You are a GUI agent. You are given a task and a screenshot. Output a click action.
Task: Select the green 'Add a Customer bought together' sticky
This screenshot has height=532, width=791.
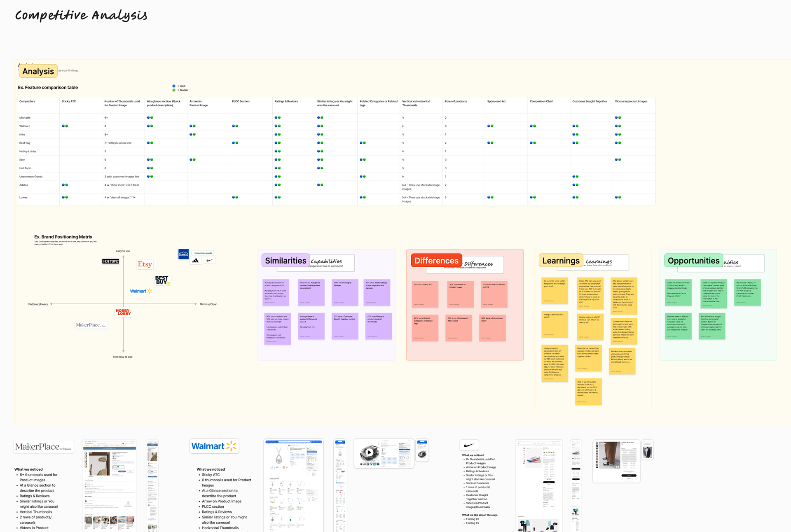click(712, 327)
